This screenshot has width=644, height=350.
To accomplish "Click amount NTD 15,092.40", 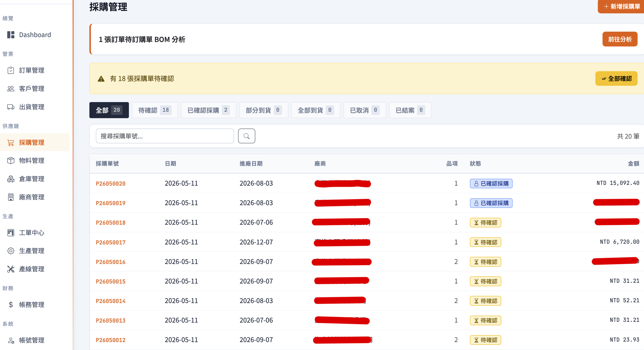I will coord(618,183).
